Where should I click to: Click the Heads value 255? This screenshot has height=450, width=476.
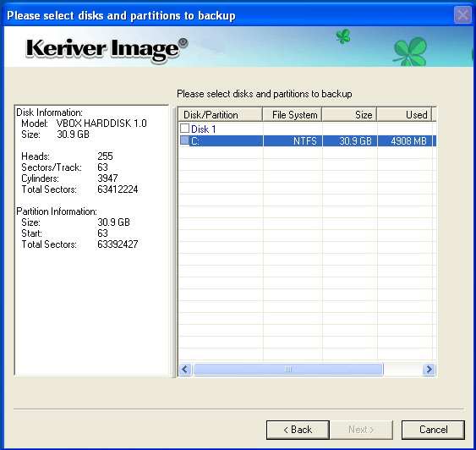(x=105, y=156)
